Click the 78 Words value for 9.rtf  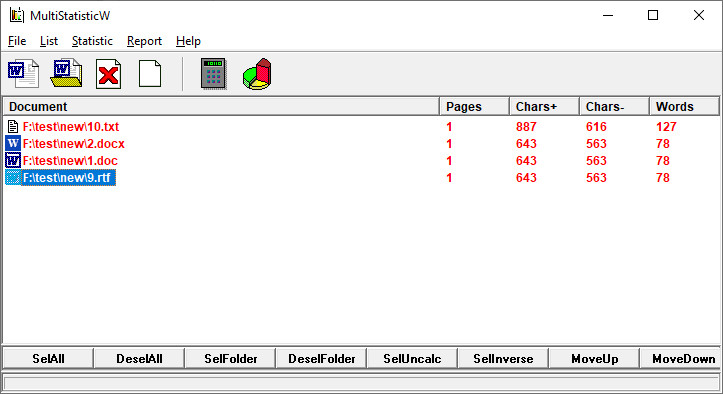coord(663,178)
